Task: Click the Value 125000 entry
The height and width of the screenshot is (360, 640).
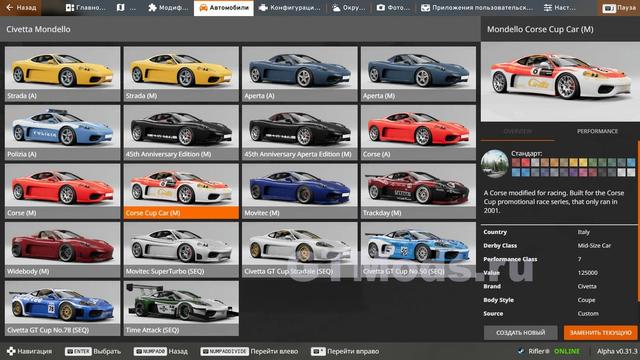Action: pos(559,273)
